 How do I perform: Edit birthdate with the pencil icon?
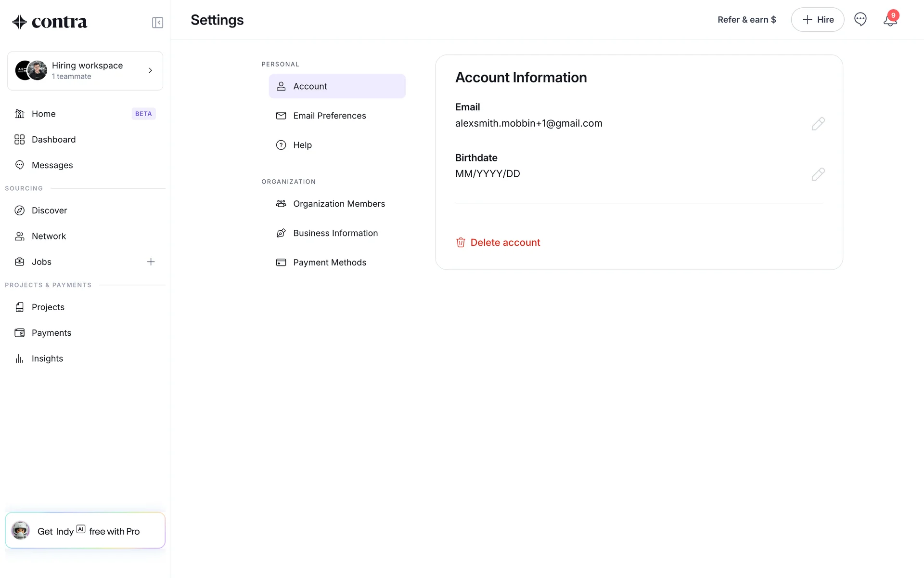818,174
